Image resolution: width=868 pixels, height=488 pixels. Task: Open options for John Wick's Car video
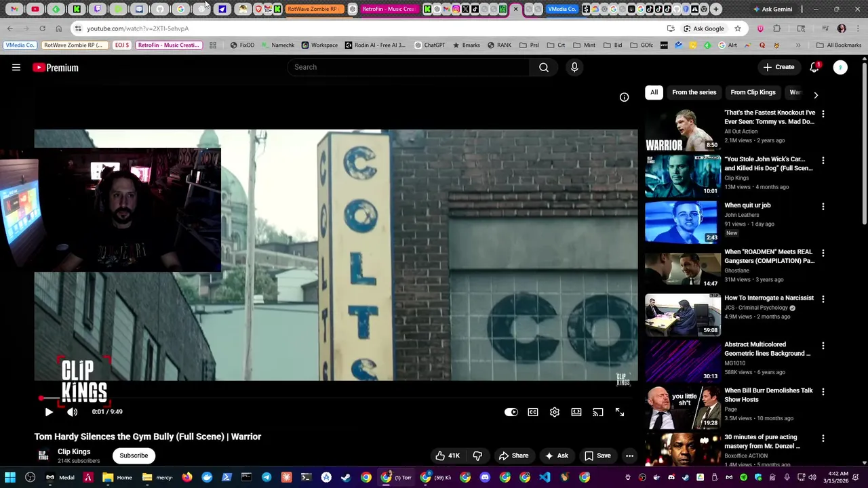click(x=823, y=161)
